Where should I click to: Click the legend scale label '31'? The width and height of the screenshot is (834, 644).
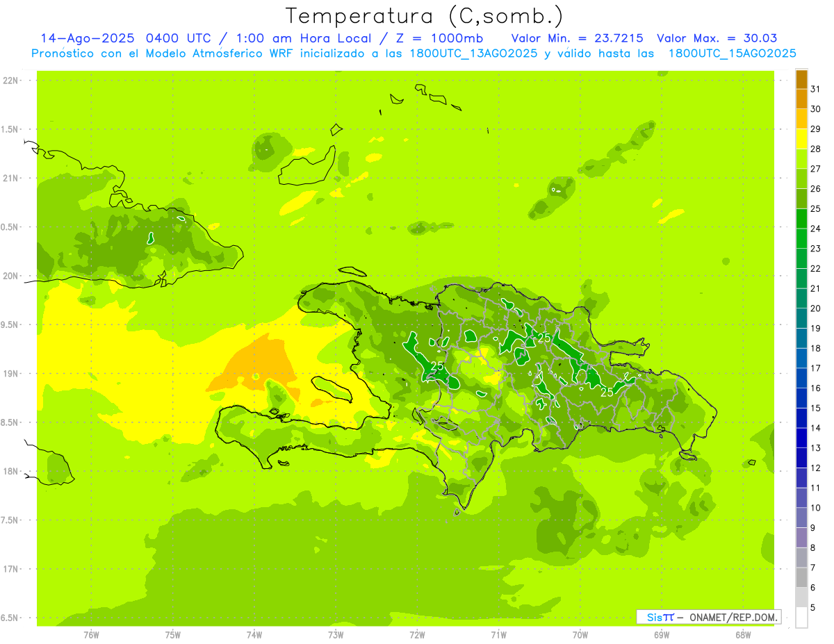pos(816,89)
